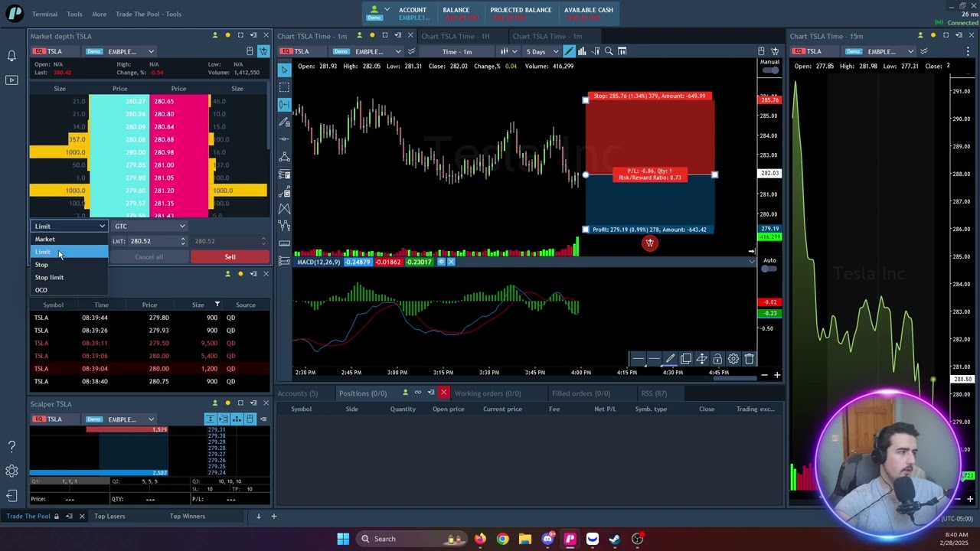Select the pointer cursor tool on chart

284,70
